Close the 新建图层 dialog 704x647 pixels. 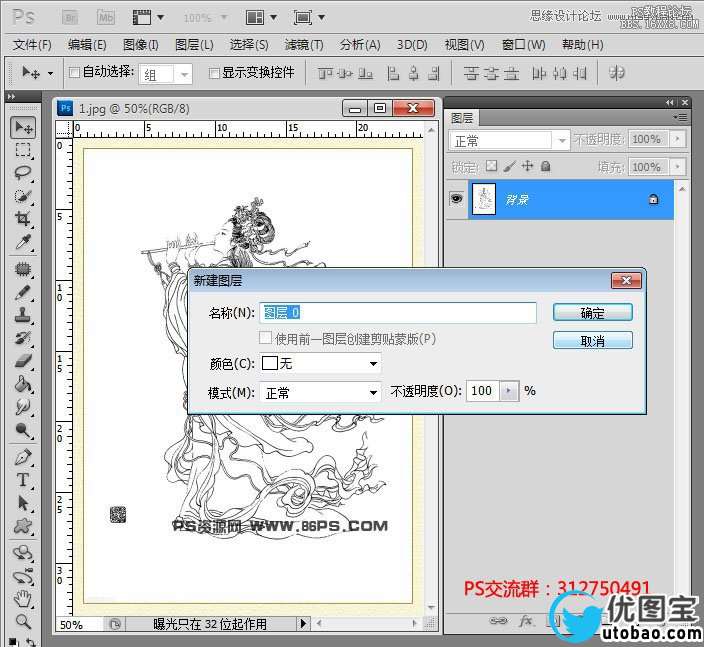(x=626, y=281)
